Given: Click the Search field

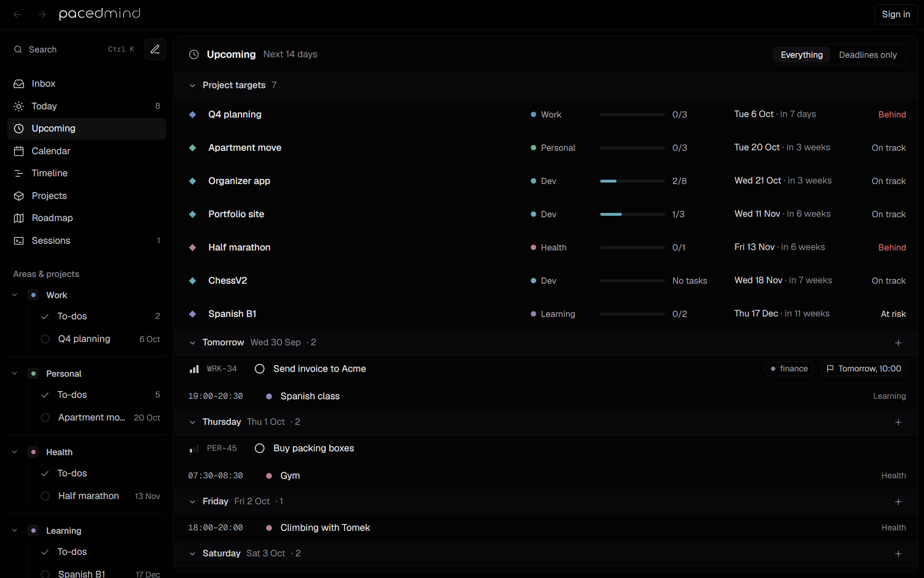Looking at the screenshot, I should tap(75, 50).
